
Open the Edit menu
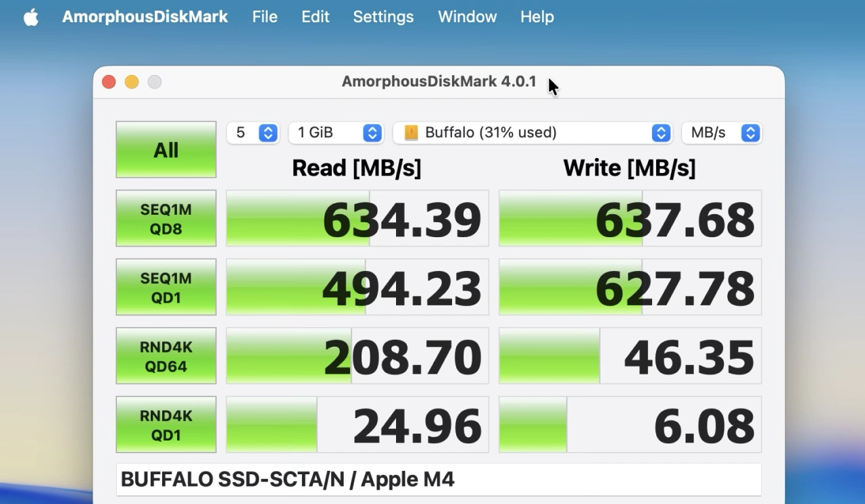[316, 16]
